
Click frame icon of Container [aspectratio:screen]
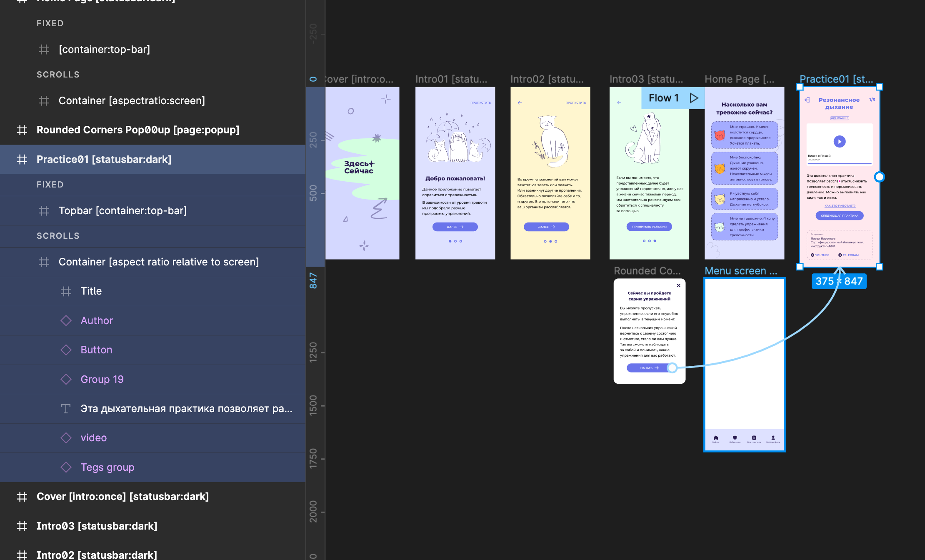pos(44,101)
